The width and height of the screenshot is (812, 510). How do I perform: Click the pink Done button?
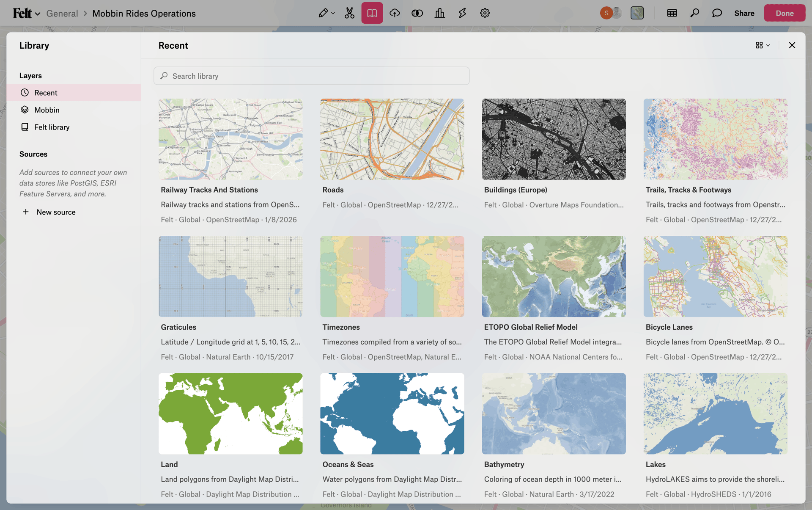pyautogui.click(x=785, y=13)
